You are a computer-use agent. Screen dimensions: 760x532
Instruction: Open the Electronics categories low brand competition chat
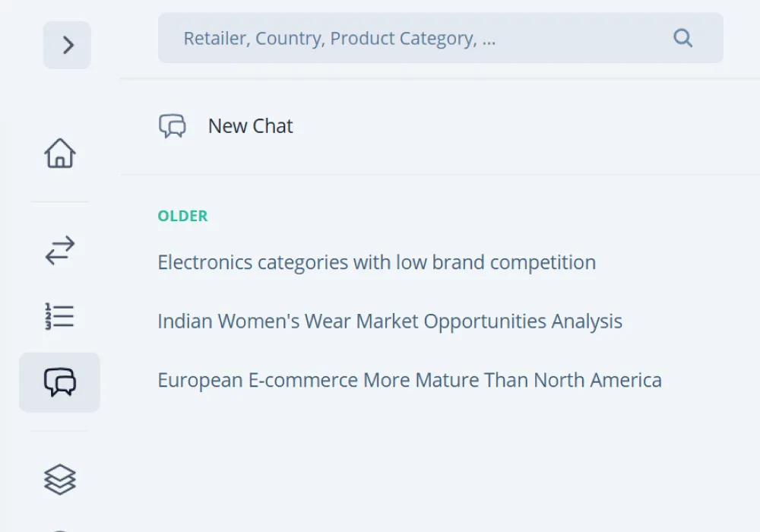(376, 263)
